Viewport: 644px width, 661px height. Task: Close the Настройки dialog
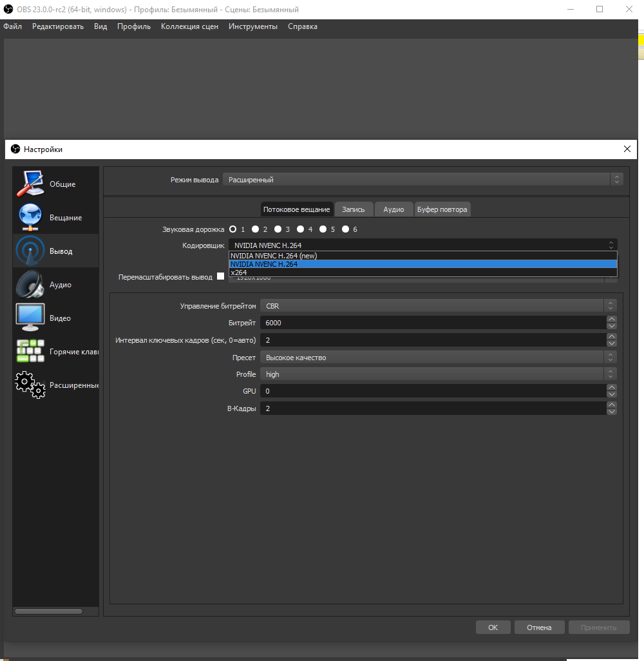pos(627,149)
